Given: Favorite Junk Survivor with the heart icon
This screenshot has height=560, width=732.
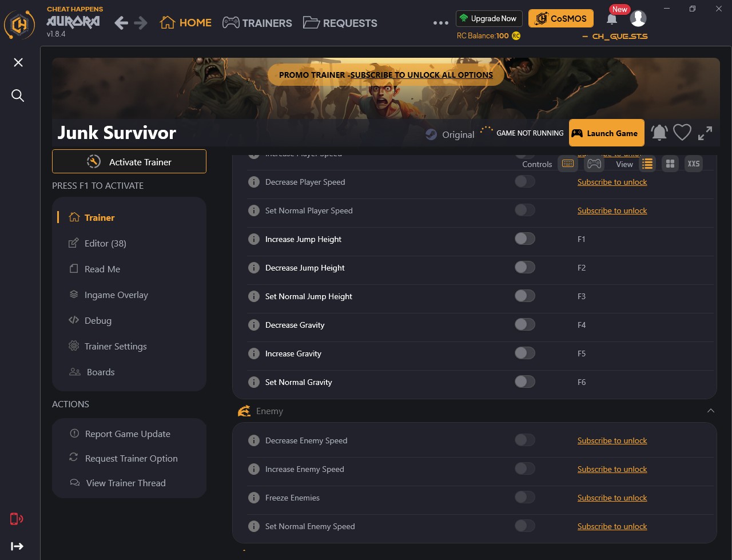Looking at the screenshot, I should [682, 133].
